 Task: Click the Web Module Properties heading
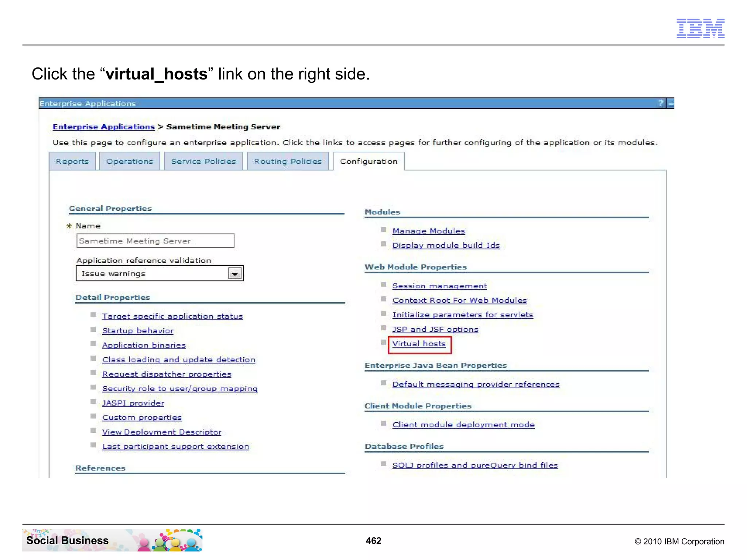pyautogui.click(x=416, y=267)
